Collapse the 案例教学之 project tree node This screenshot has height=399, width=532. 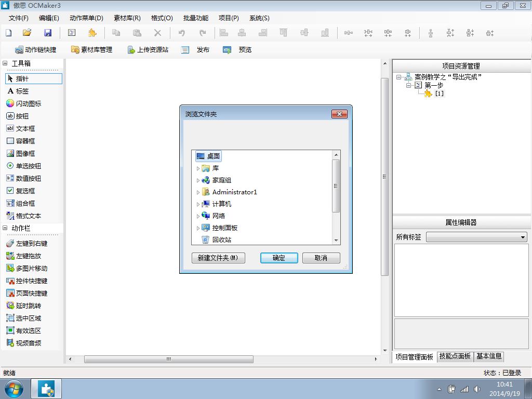(x=398, y=77)
